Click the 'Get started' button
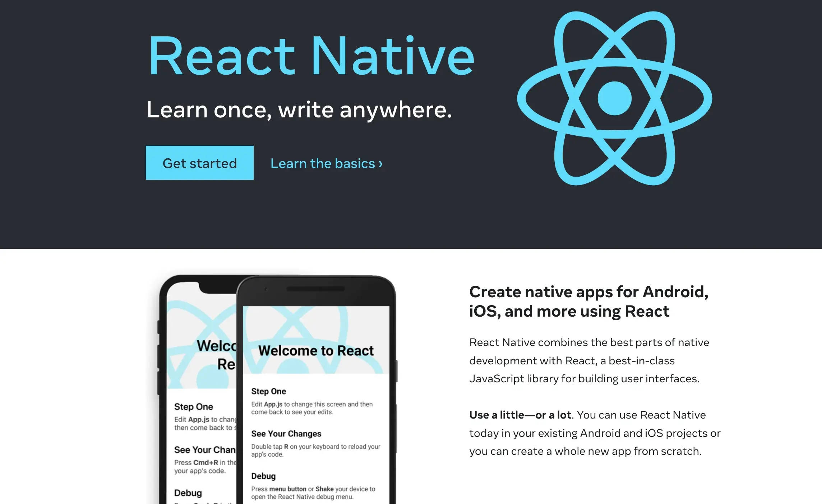This screenshot has height=504, width=822. (x=200, y=163)
